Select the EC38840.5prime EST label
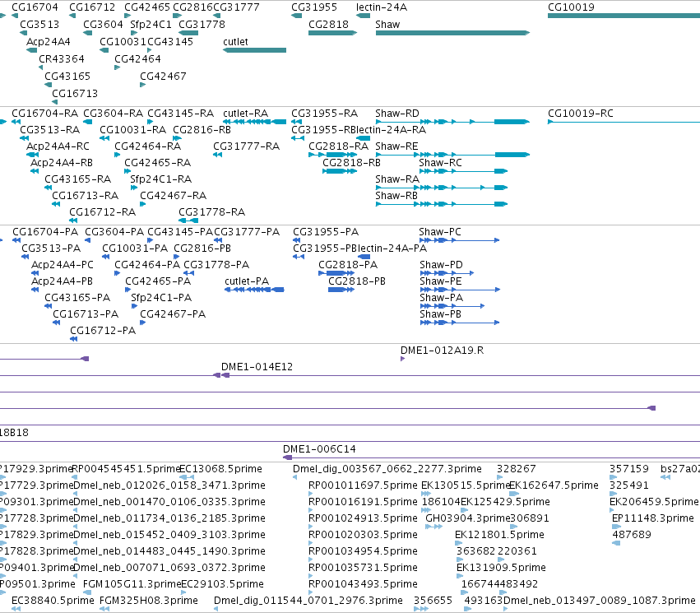700x613 pixels. (x=53, y=601)
